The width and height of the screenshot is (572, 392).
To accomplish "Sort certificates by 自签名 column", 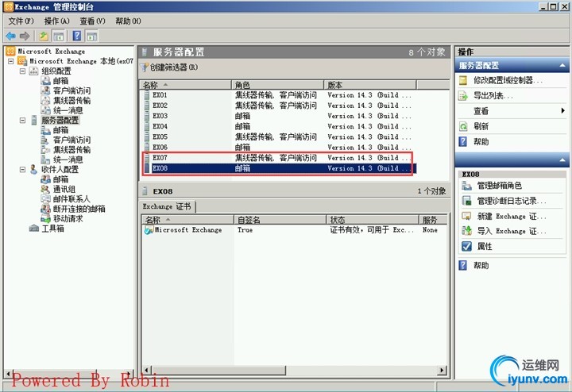I will [x=280, y=219].
